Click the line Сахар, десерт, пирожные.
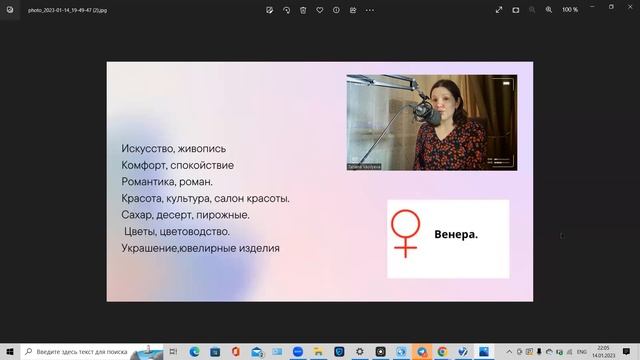Viewport: 640px width, 360px height. (185, 215)
